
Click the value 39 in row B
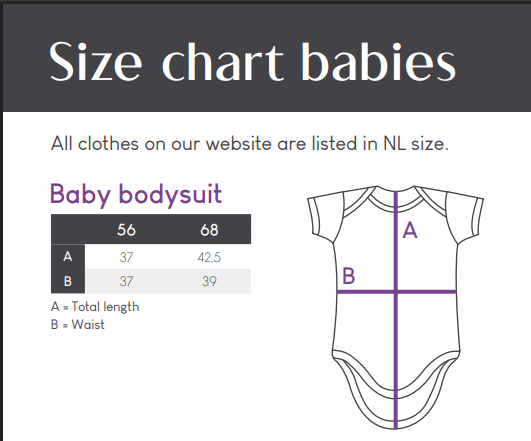coord(209,281)
